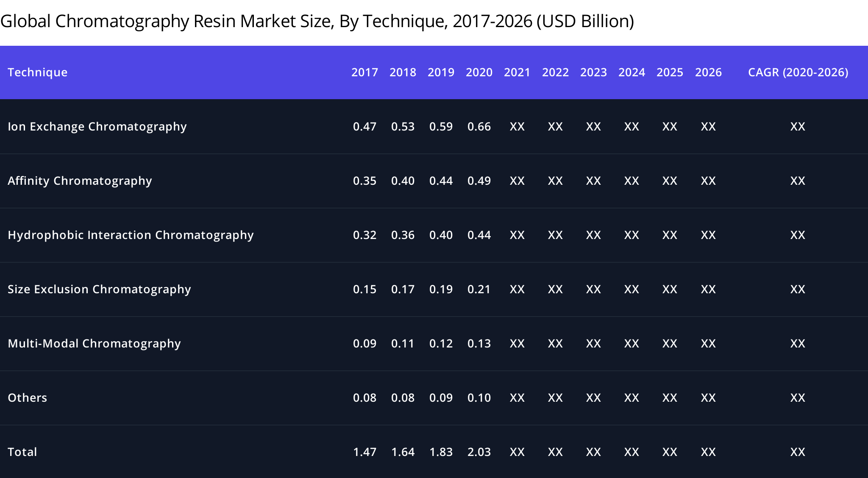Select Affinity 2020 value 0.49

(479, 181)
